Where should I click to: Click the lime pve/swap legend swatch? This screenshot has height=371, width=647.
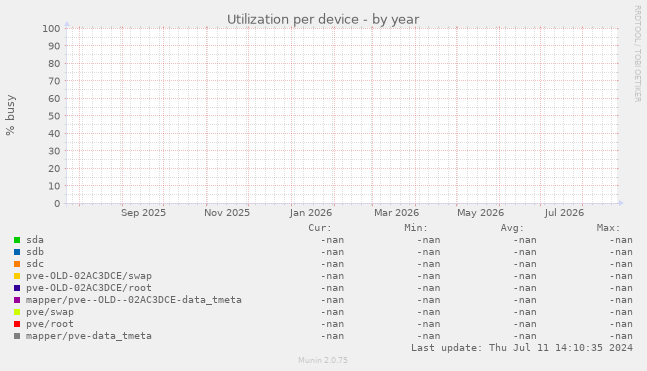[x=17, y=312]
